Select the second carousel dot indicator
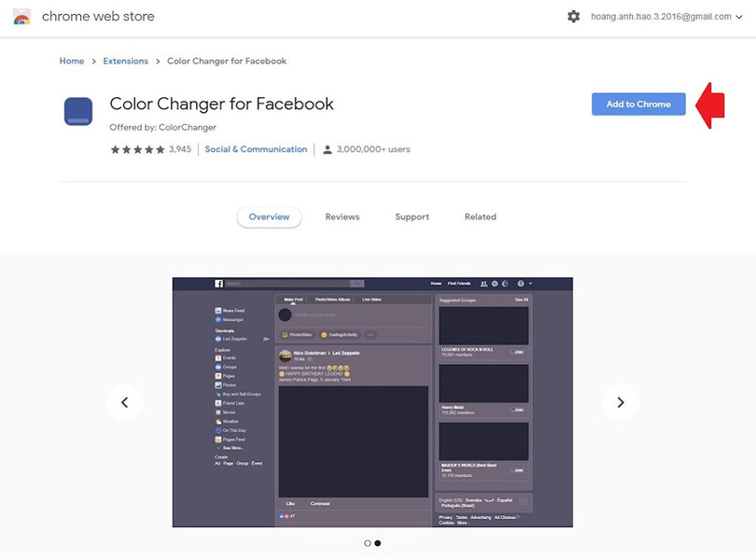This screenshot has width=756, height=559. pyautogui.click(x=378, y=543)
